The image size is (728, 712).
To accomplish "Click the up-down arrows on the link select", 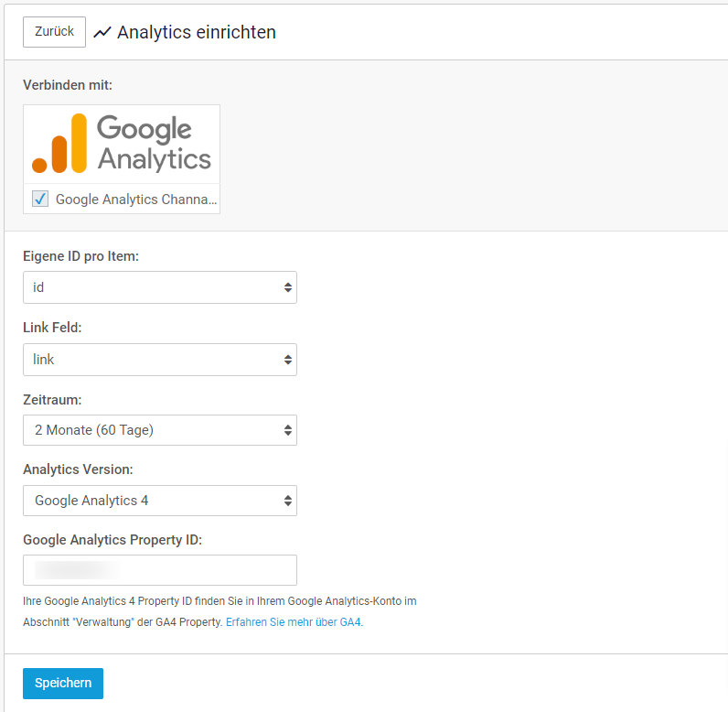I will pos(288,360).
